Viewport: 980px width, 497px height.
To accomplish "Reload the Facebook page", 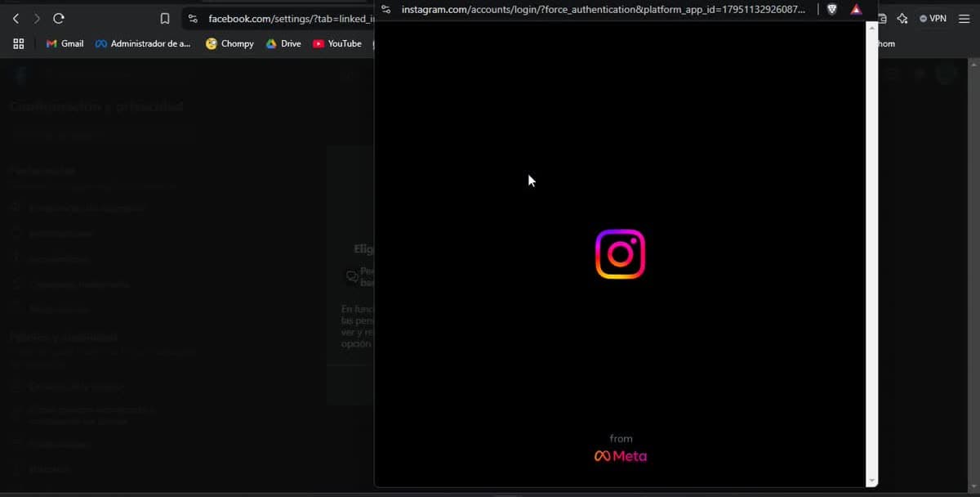I will click(59, 18).
